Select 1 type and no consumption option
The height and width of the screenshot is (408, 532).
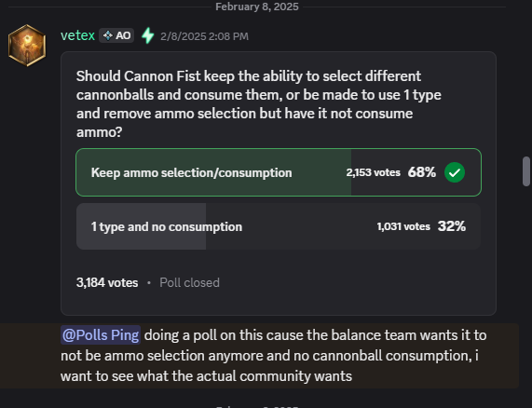point(279,226)
